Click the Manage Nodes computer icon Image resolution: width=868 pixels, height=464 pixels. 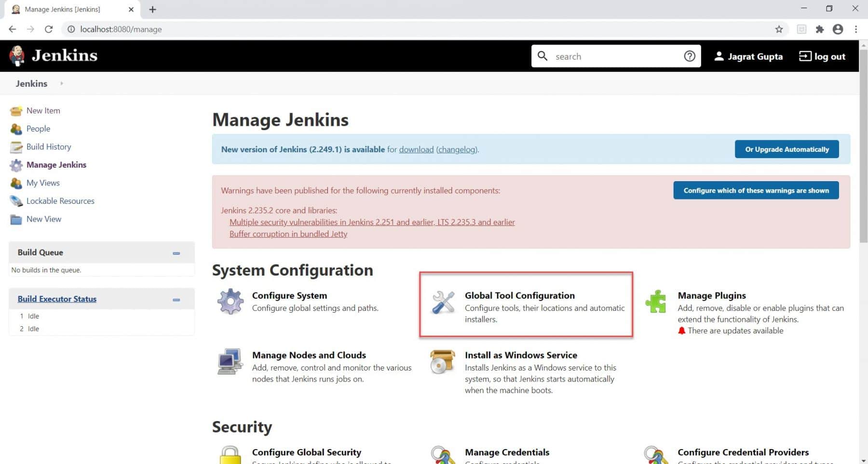pyautogui.click(x=230, y=361)
